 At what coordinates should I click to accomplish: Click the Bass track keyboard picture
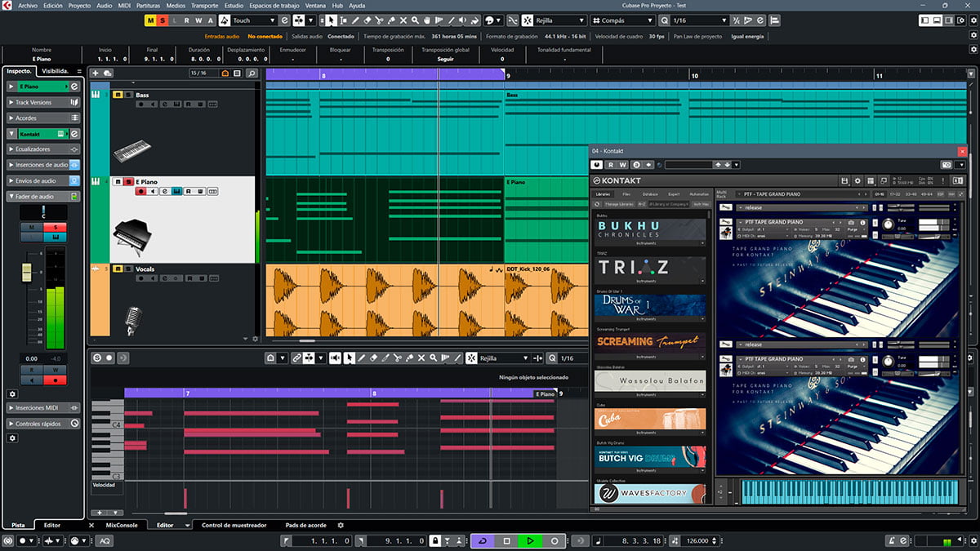[131, 151]
